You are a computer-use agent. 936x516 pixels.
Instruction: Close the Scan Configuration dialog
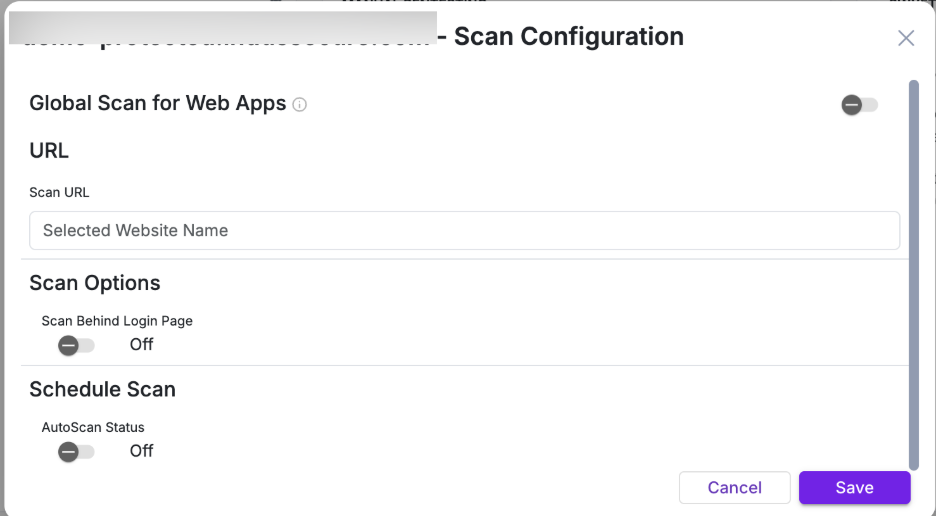coord(906,38)
